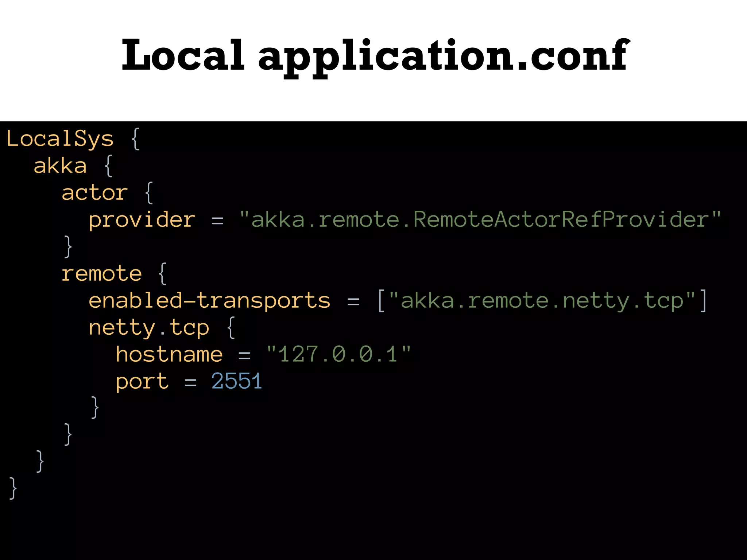The image size is (747, 560).
Task: Click the opening brace after LocalSys
Action: point(135,139)
